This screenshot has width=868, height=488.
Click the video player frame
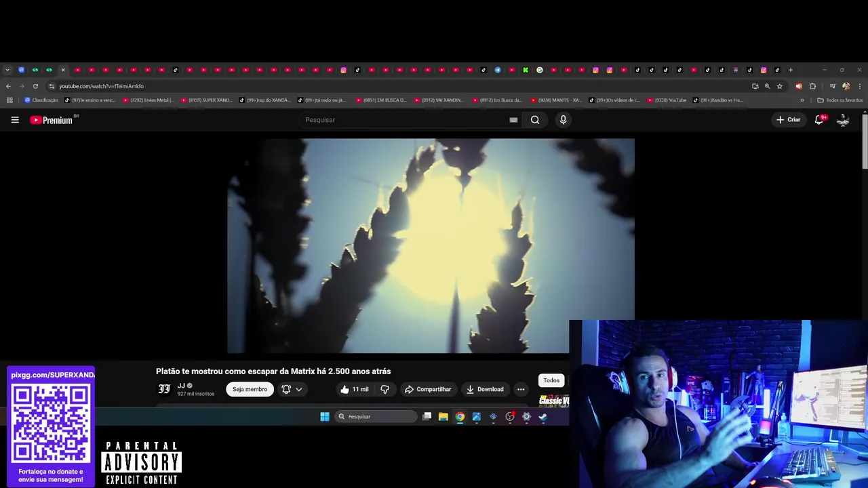tap(431, 245)
